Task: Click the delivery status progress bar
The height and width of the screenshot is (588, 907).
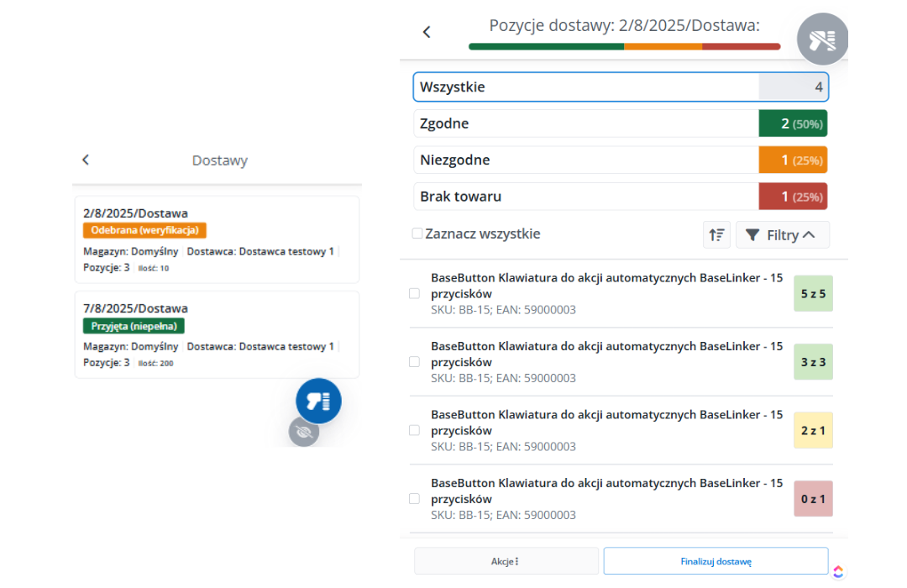Action: coord(624,46)
